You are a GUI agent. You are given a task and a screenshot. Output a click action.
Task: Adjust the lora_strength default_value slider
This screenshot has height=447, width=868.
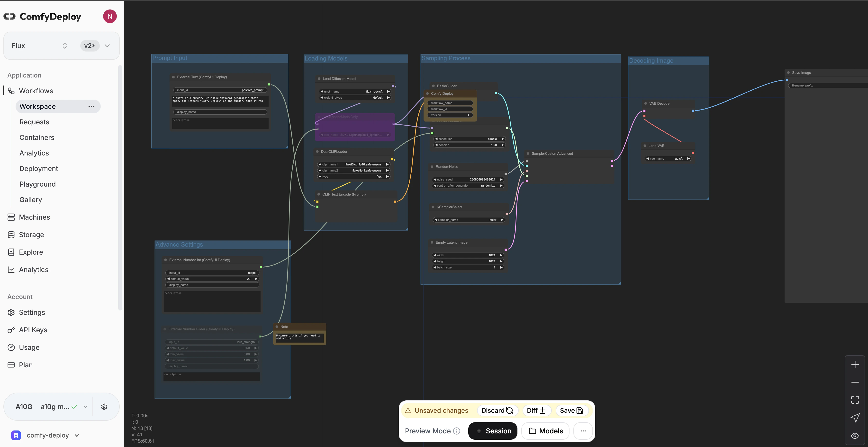[x=211, y=348]
